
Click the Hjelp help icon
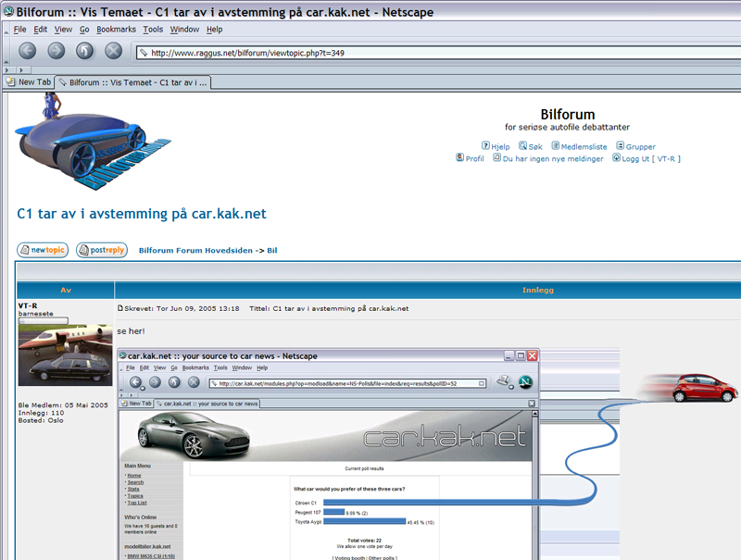click(485, 145)
